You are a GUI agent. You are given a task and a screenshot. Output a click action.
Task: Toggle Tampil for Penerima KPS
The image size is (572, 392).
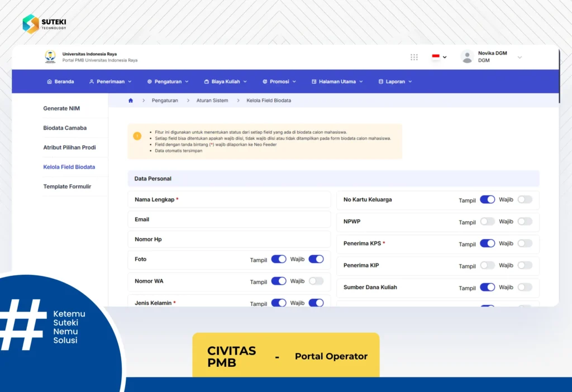487,243
